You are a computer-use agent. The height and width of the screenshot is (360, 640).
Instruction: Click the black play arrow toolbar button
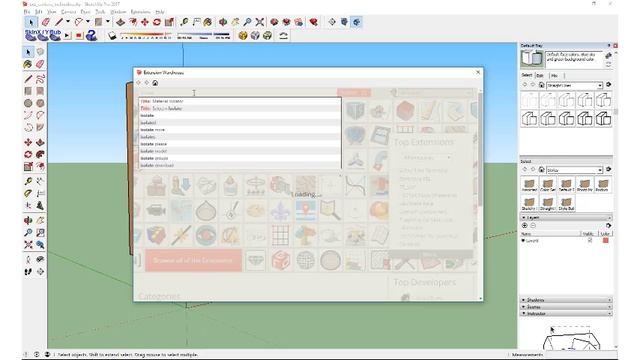coord(67,36)
